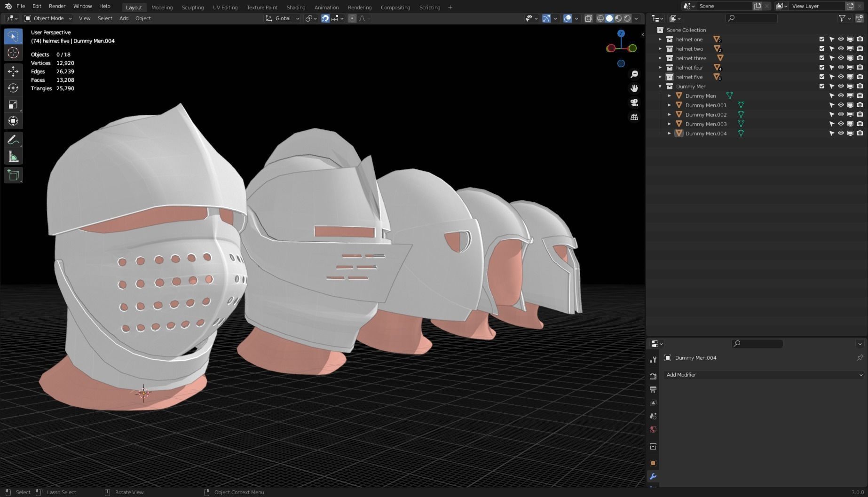Image resolution: width=868 pixels, height=497 pixels.
Task: Open the File menu
Action: click(x=21, y=7)
